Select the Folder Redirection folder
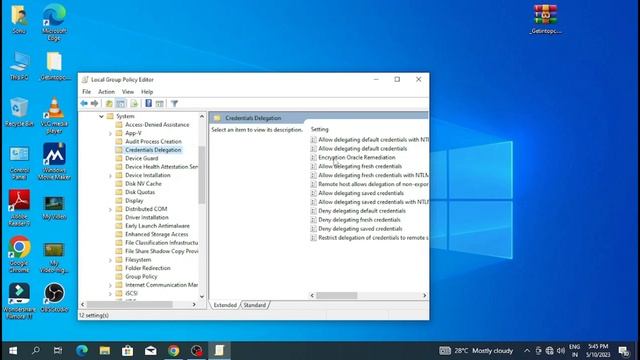This screenshot has width=640, height=360. [148, 268]
